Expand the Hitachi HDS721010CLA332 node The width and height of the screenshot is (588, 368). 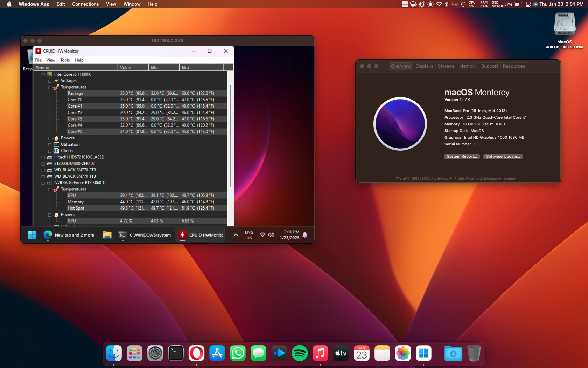pos(43,157)
